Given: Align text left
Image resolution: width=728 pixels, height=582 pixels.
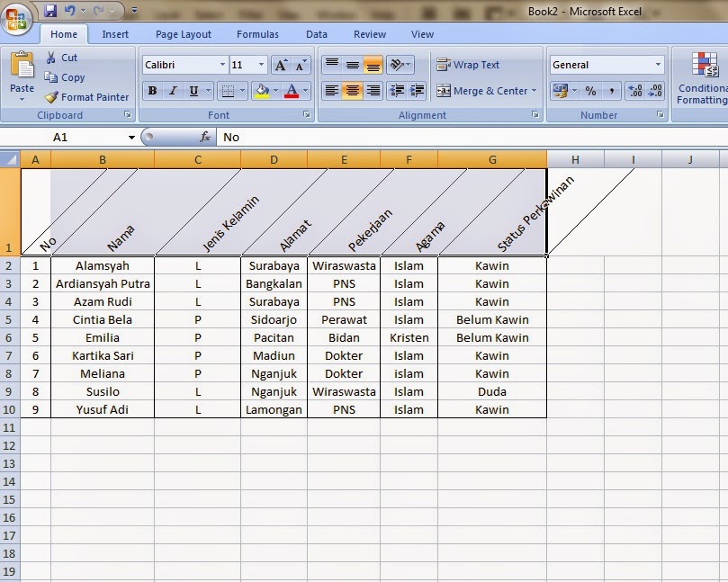Looking at the screenshot, I should (331, 91).
